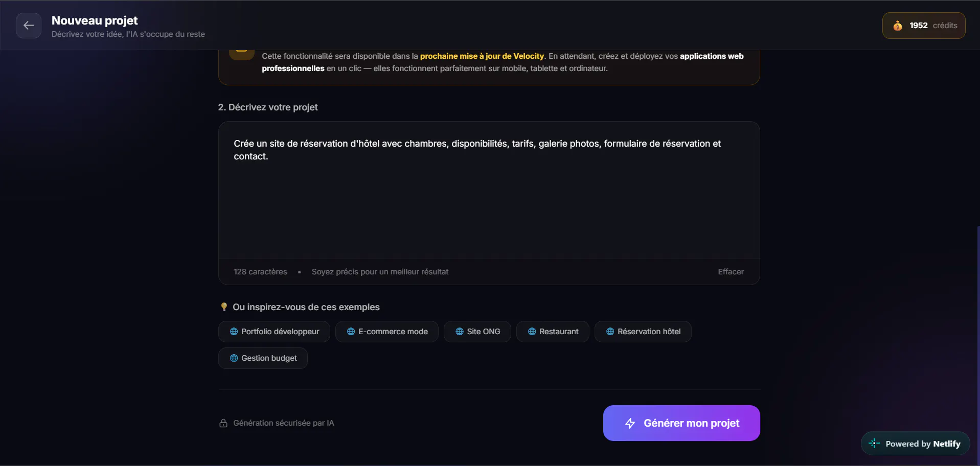Click 'Génération sécurisée par IA' text
Screen dimensions: 980x466
tap(284, 423)
